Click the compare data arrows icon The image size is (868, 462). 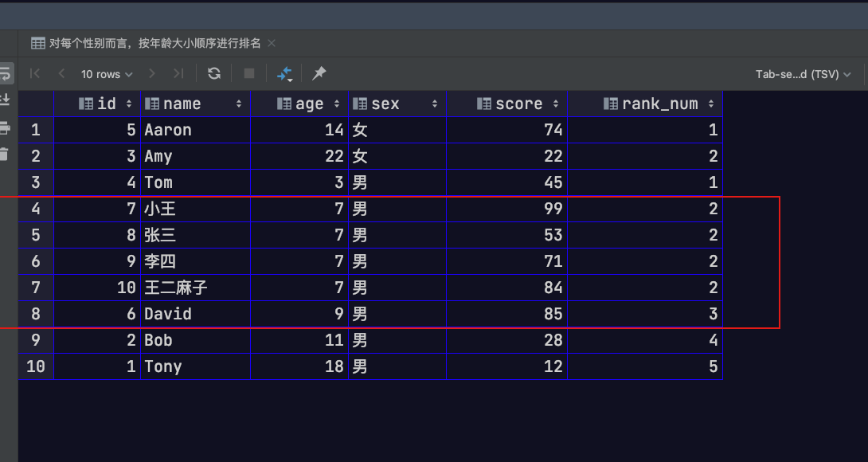tap(284, 73)
